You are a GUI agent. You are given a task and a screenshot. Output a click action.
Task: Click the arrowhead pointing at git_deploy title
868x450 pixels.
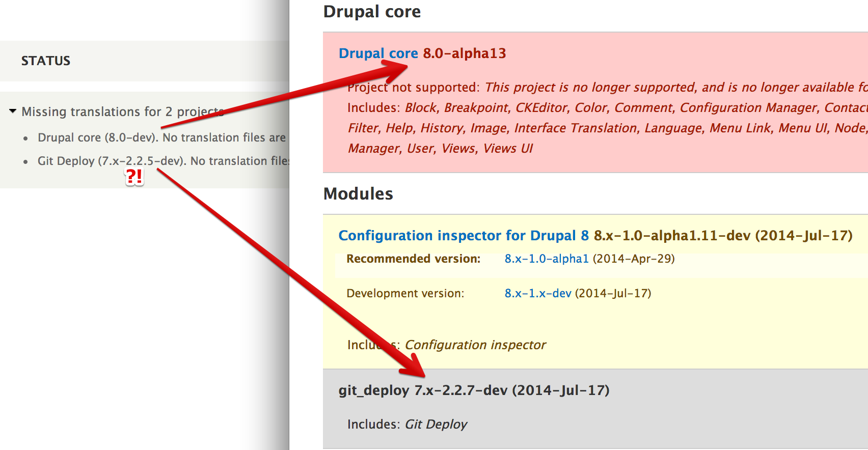click(412, 365)
